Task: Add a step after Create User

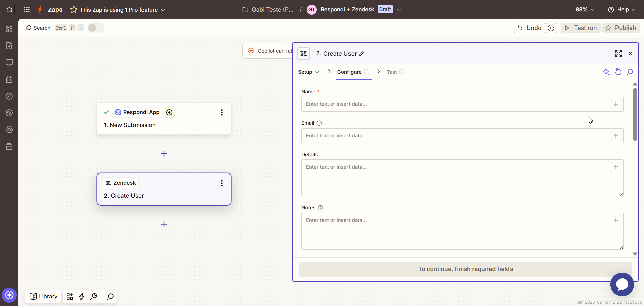Action: coord(164,224)
